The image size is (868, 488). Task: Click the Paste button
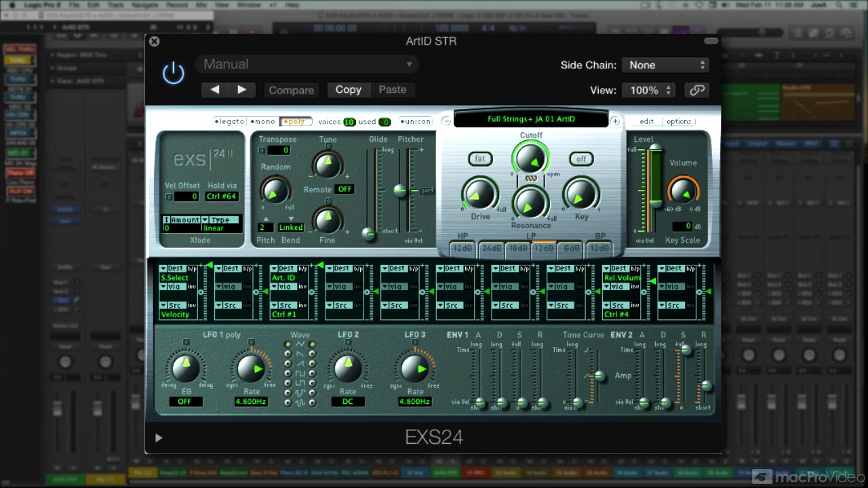[393, 89]
